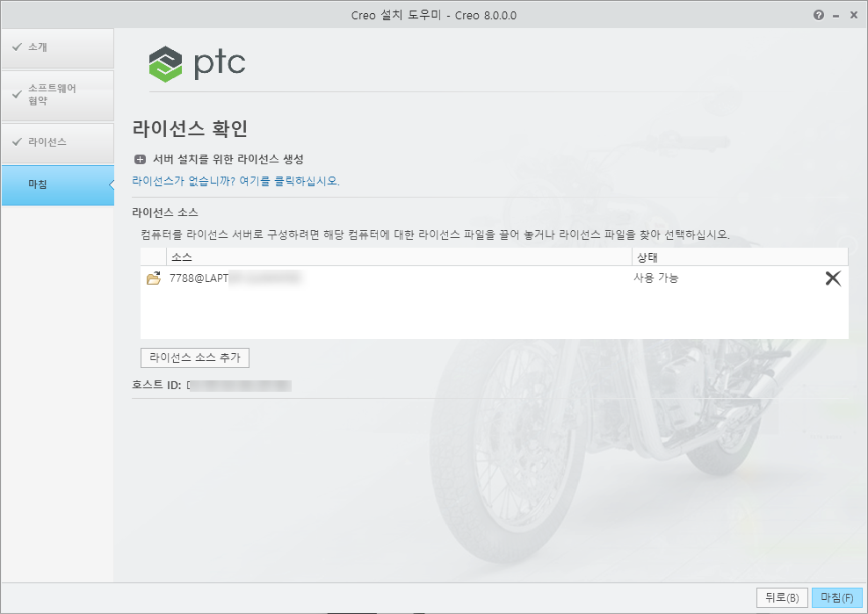The height and width of the screenshot is (614, 868).
Task: Click the folder icon beside 7788@LAPT source
Action: [154, 278]
